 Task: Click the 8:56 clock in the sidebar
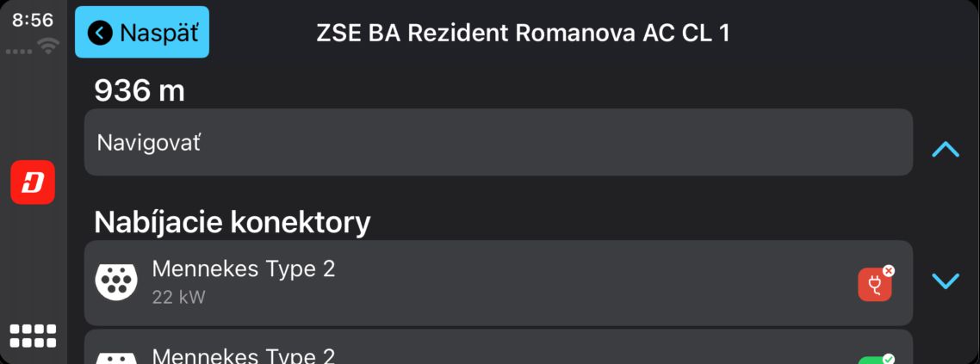[x=33, y=20]
